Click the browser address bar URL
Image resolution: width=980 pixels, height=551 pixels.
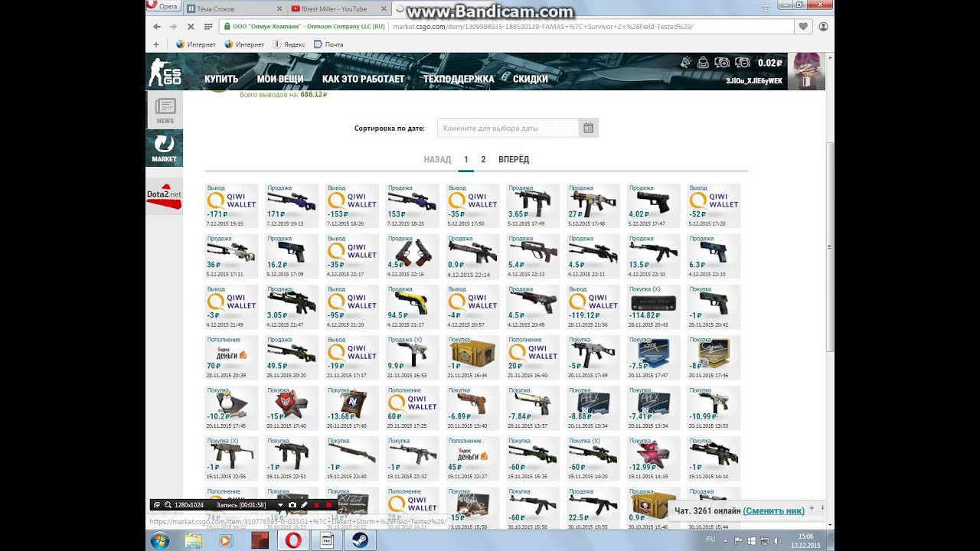pyautogui.click(x=542, y=26)
